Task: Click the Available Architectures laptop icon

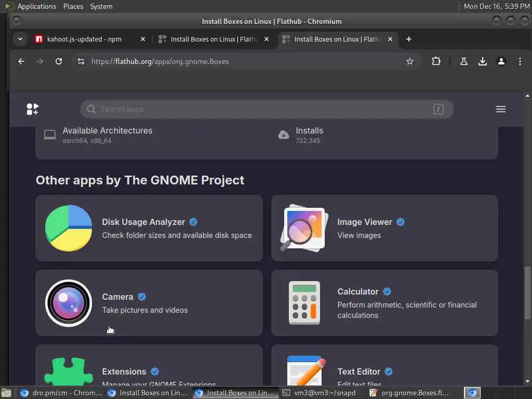Action: tap(50, 135)
